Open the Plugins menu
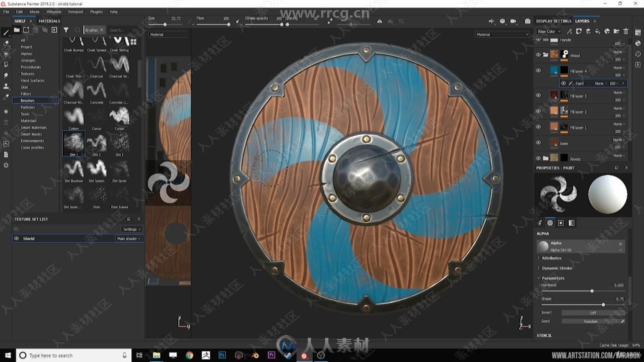Screen dimensions: 644x362 pyautogui.click(x=96, y=12)
